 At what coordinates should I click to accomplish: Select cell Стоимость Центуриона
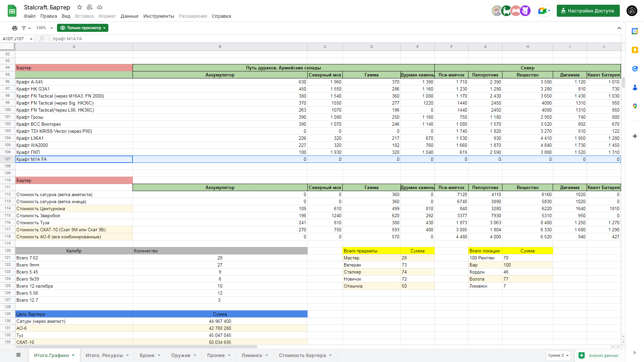74,208
